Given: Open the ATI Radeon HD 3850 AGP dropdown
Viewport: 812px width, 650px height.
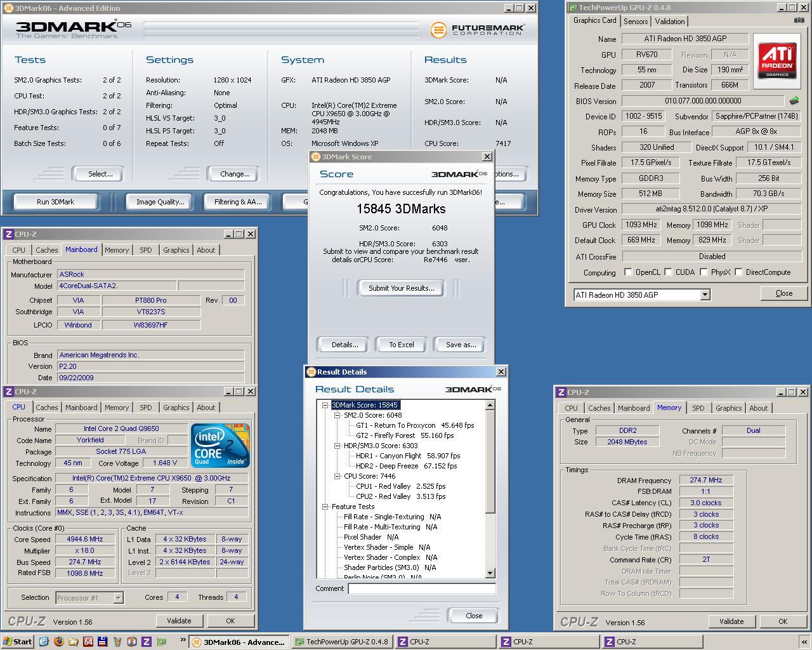Looking at the screenshot, I should click(x=705, y=295).
